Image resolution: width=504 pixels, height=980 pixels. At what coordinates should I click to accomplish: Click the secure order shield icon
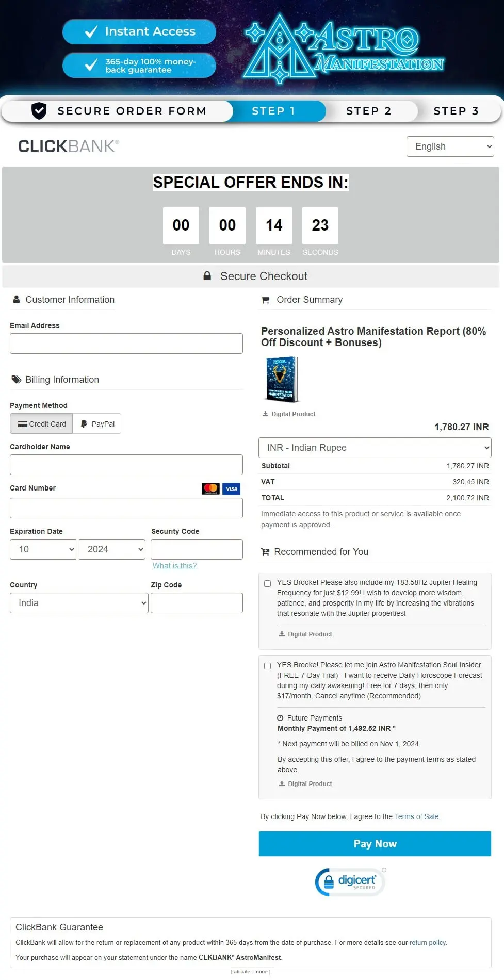click(x=39, y=111)
